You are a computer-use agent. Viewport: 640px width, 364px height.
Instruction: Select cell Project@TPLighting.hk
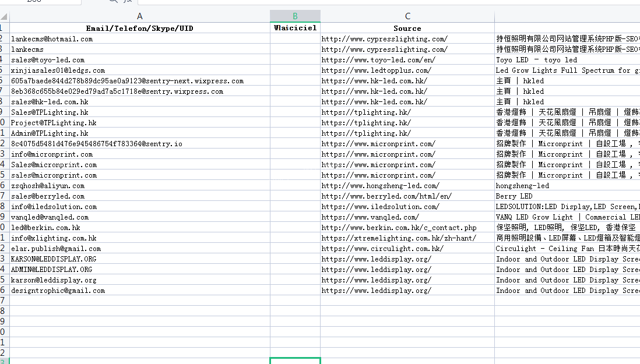pos(139,123)
